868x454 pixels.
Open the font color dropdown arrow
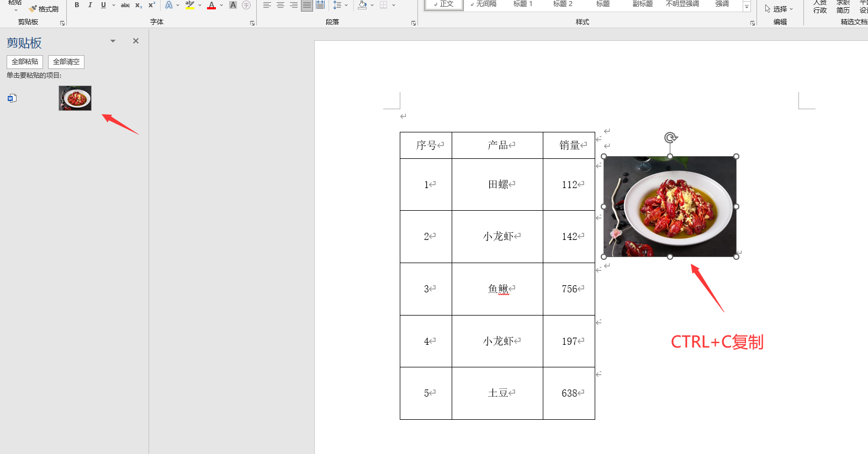coord(221,5)
